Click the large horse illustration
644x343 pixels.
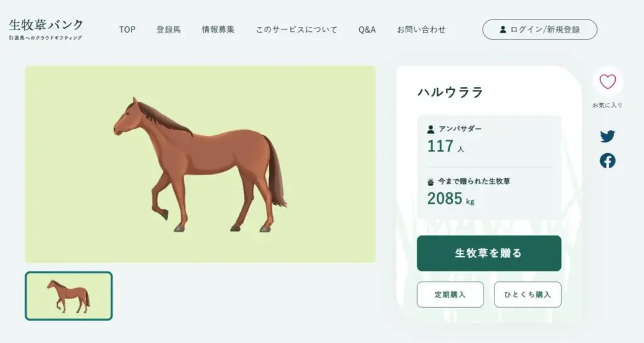click(200, 165)
